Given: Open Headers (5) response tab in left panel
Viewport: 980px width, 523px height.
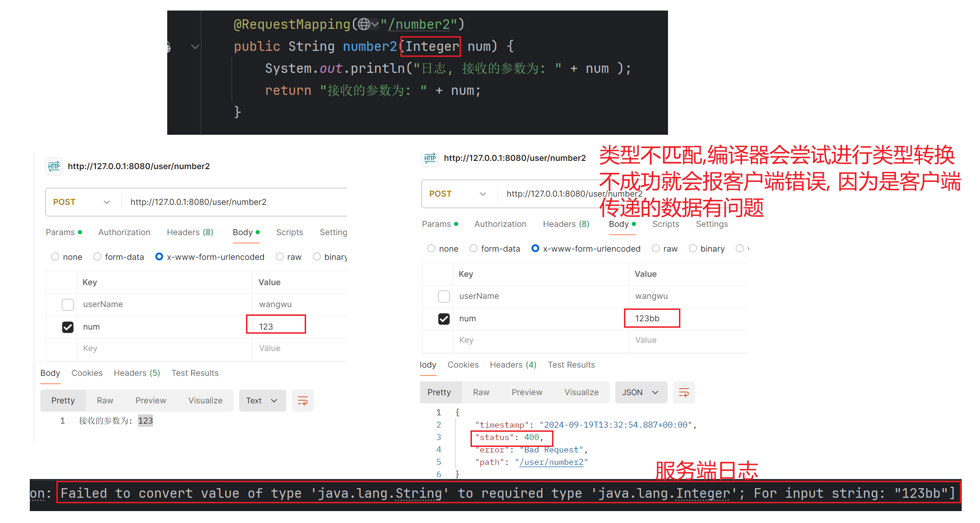Looking at the screenshot, I should coord(137,373).
